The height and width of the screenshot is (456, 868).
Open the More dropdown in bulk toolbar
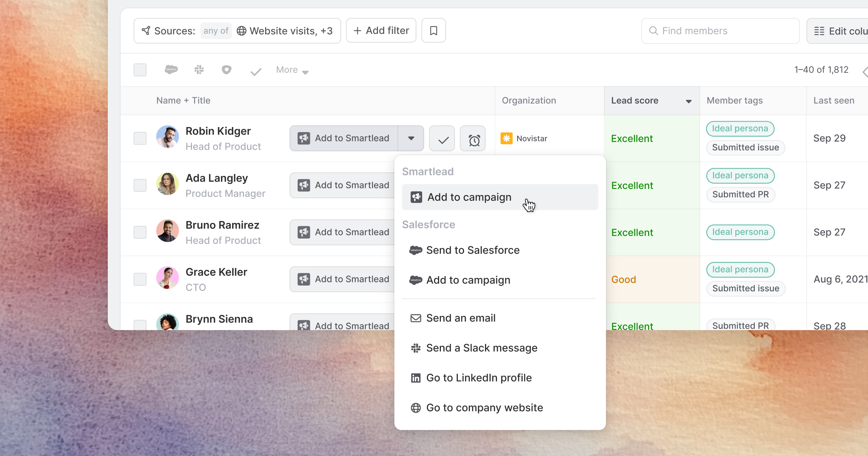(x=292, y=70)
